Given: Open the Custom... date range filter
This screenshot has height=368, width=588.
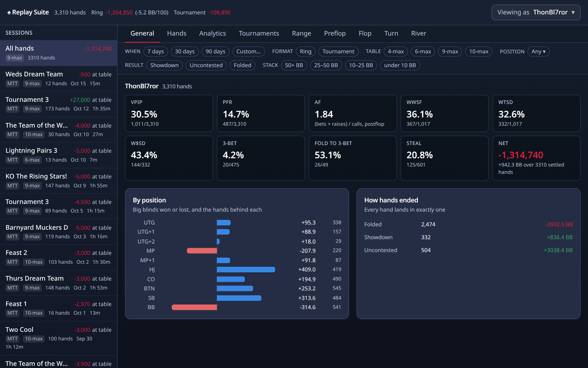Looking at the screenshot, I should click(248, 52).
